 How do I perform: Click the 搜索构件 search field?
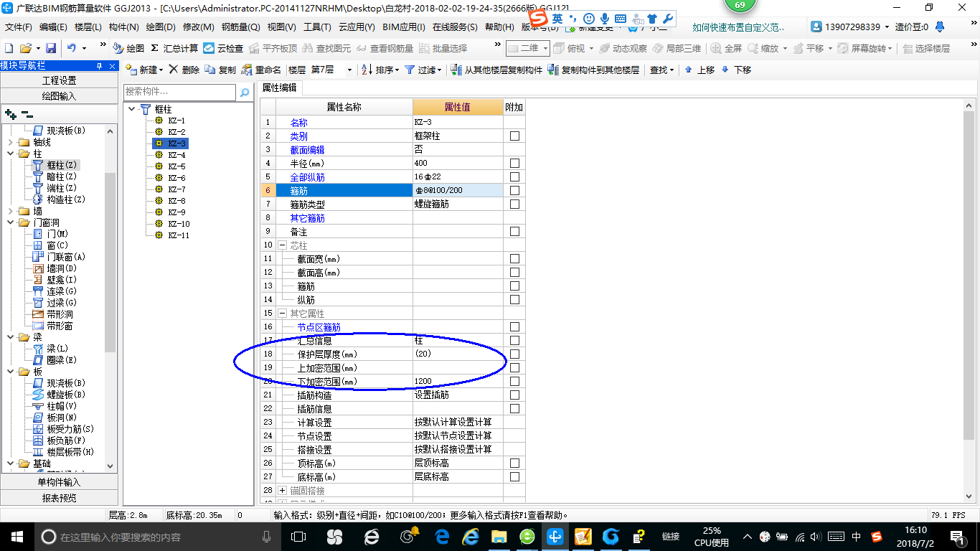(179, 92)
